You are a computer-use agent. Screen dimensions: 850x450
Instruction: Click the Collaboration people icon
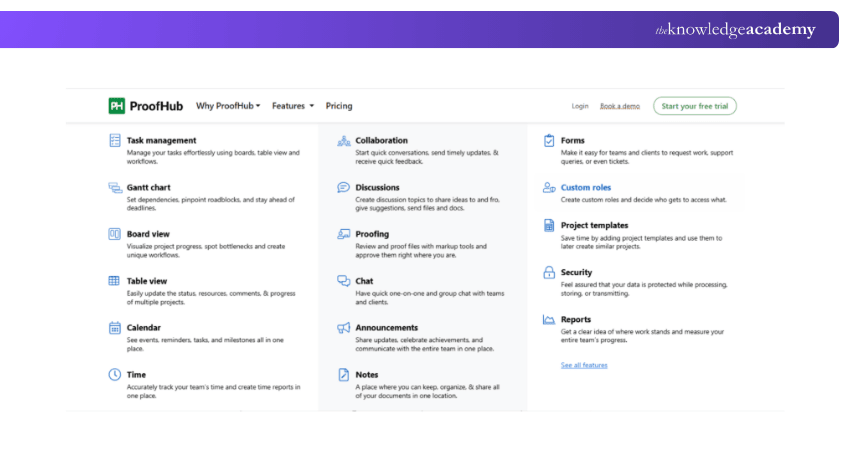(344, 141)
